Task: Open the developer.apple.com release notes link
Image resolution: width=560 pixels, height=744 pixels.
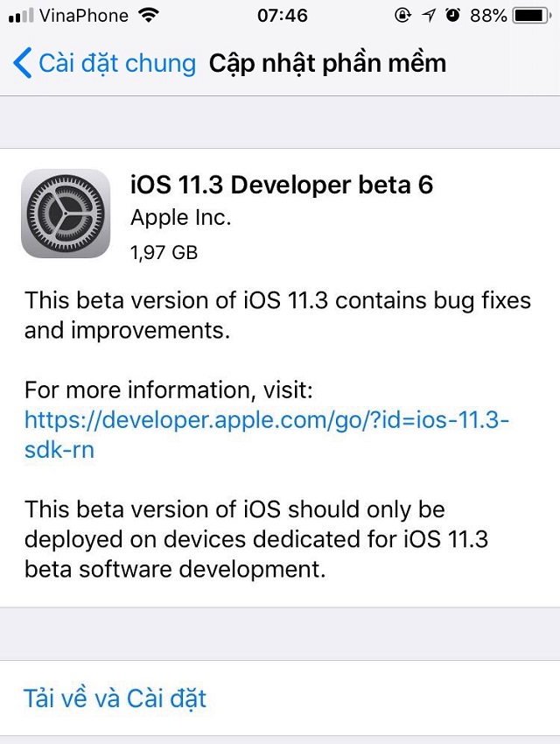Action: click(x=267, y=435)
